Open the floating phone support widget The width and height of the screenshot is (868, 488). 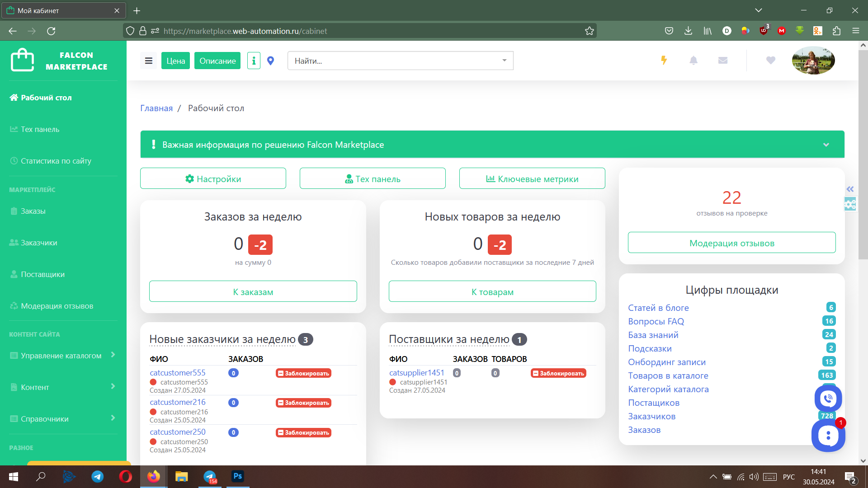pos(827,399)
